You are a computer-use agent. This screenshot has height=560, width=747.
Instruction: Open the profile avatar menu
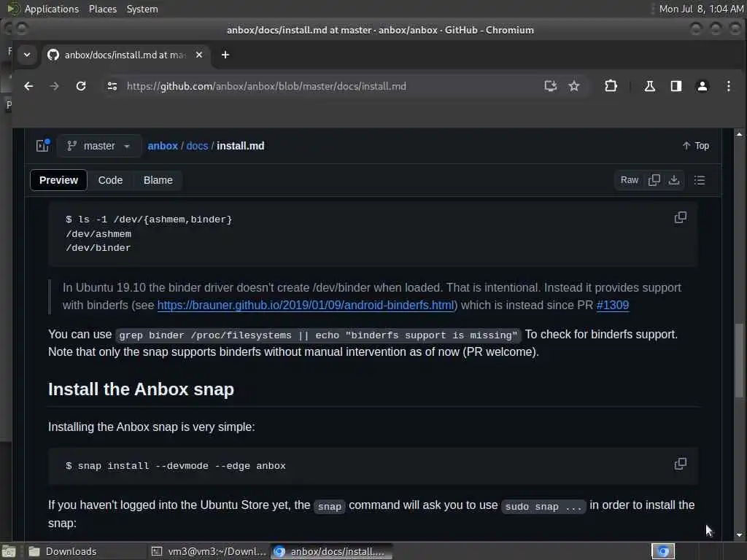[x=703, y=86]
